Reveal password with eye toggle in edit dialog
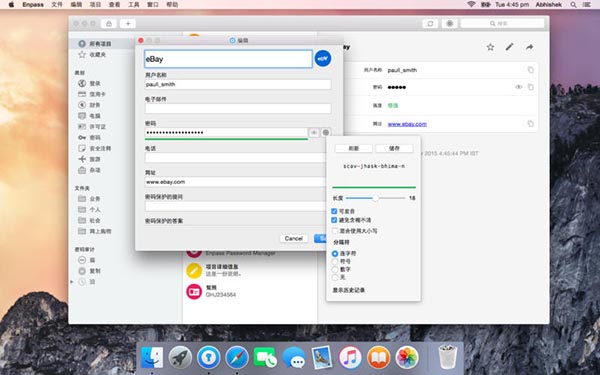600x375 pixels. [314, 132]
